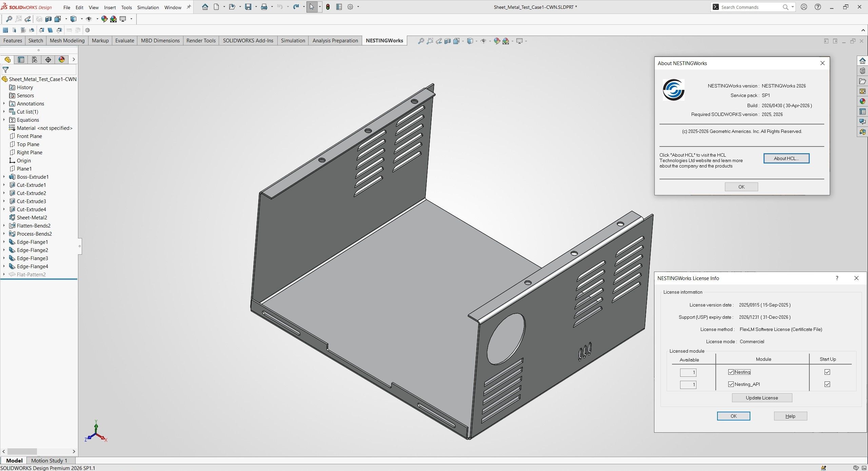Open Custom Properties icon in task pane
Viewport: 868px width, 471px height.
863,112
